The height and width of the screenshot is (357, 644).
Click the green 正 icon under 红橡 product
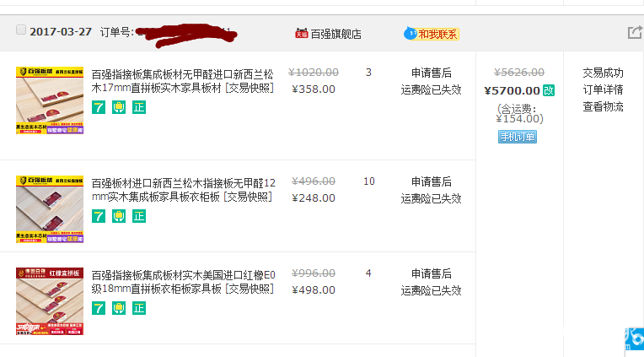click(x=139, y=308)
